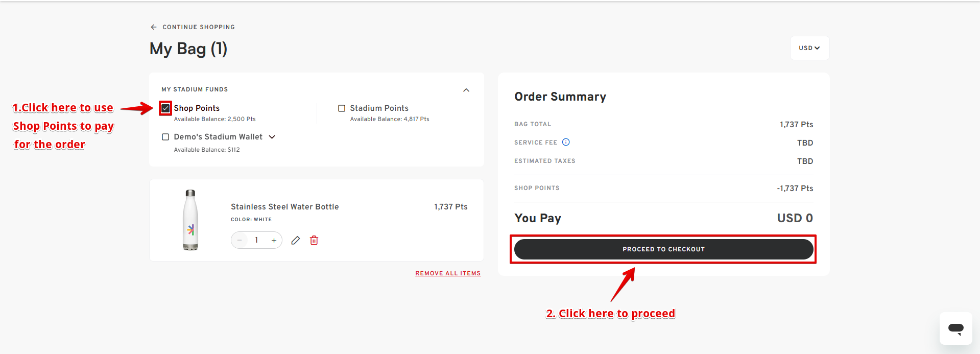
Task: Go back via Continue Shopping link
Action: (199, 27)
